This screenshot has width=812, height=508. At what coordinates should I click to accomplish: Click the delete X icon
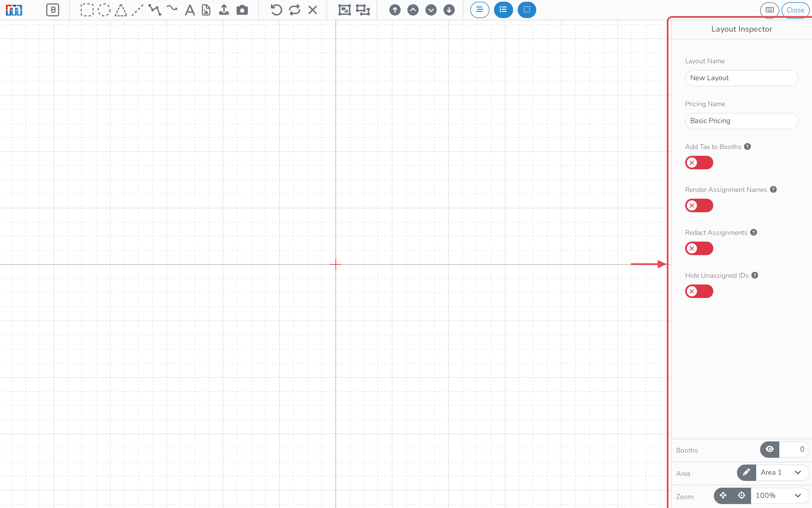313,10
